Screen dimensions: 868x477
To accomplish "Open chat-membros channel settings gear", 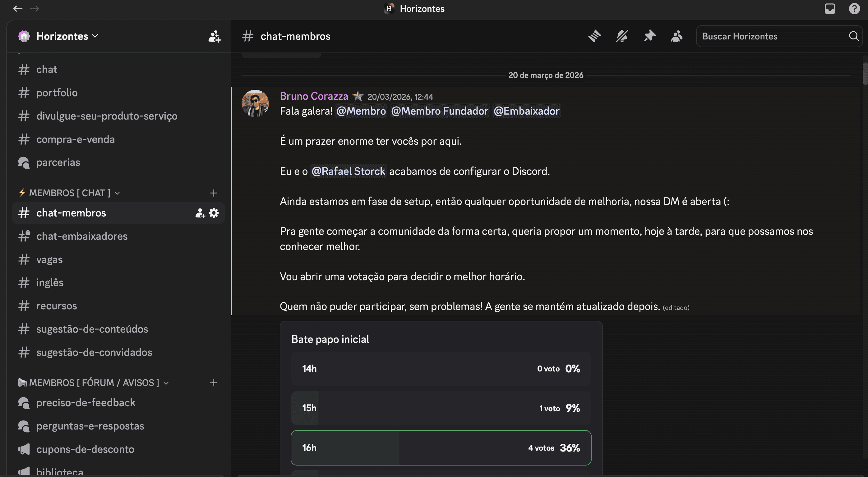I will [x=214, y=213].
